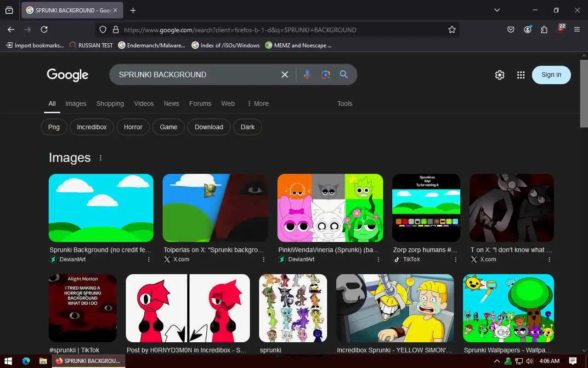Viewport: 588px width, 368px height.
Task: Click the page vertical scrollbar thumb
Action: [x=584, y=93]
